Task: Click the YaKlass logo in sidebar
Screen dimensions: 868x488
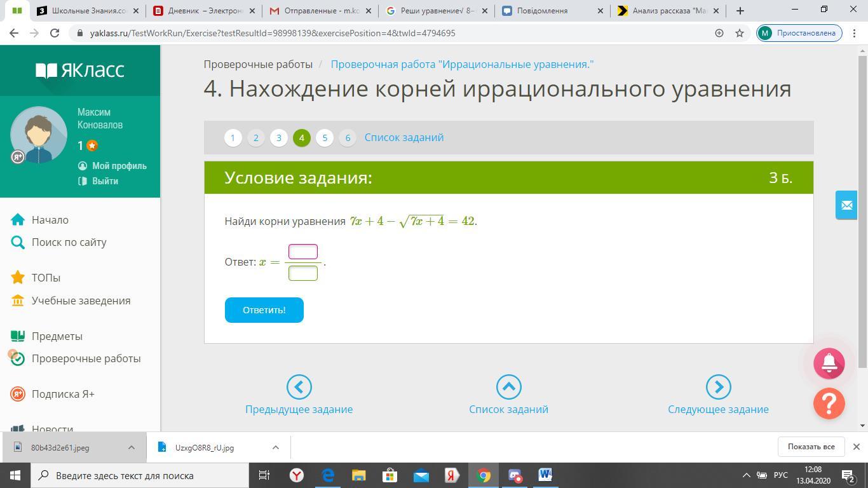Action: pos(80,70)
